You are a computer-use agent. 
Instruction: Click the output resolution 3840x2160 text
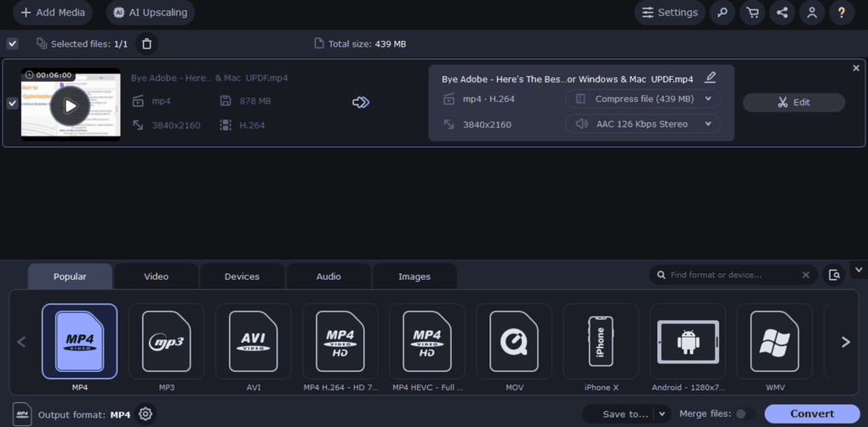(487, 124)
